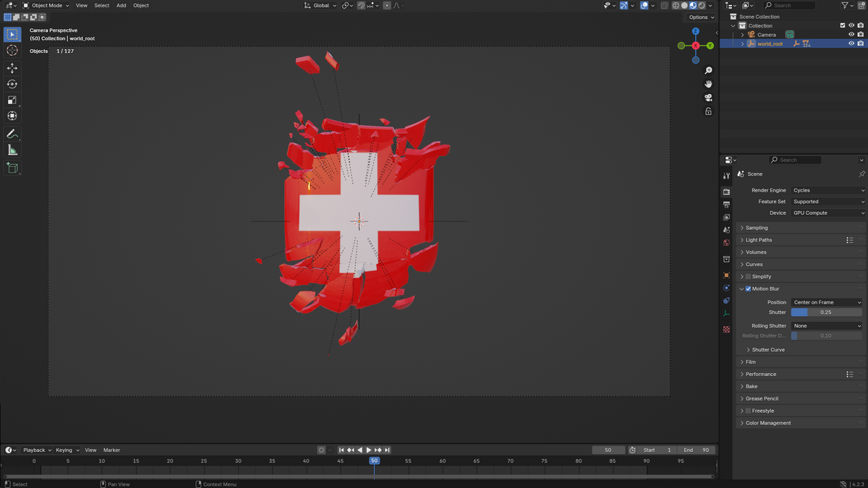Open the Output properties tab

pyautogui.click(x=726, y=205)
